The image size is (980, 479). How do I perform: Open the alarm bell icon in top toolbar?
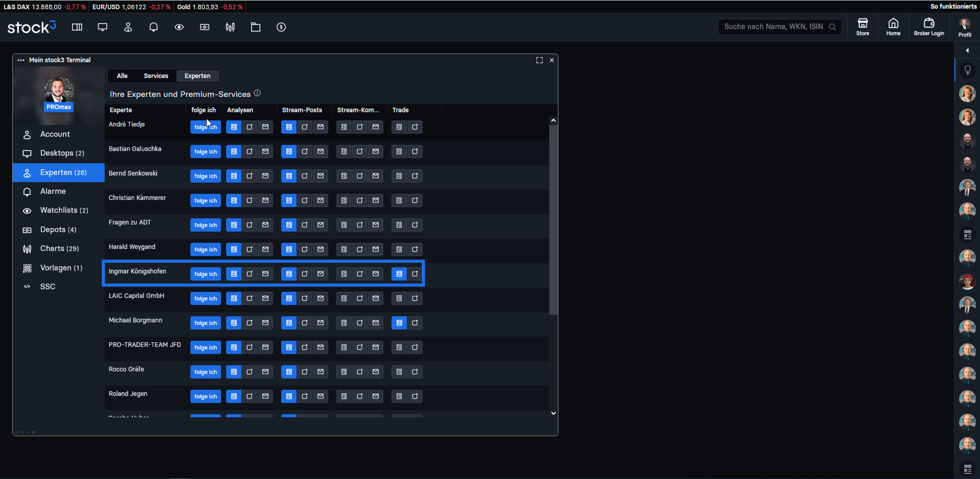click(153, 27)
